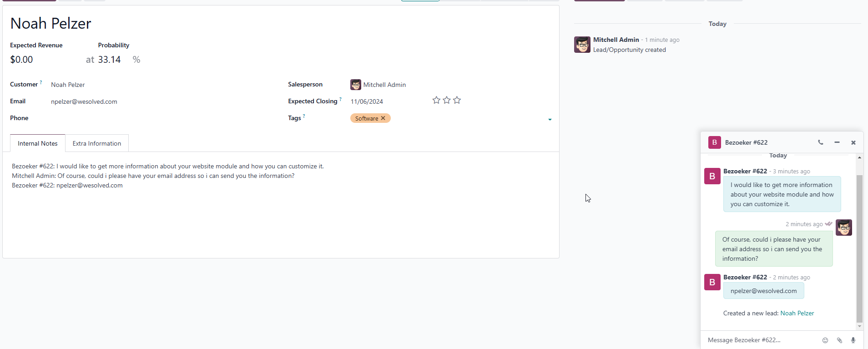The image size is (868, 349).
Task: Set priority to two stars
Action: click(447, 100)
